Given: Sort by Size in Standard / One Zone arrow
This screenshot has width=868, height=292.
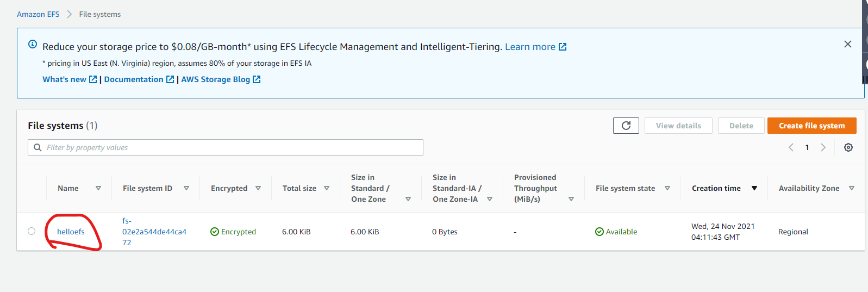Looking at the screenshot, I should [x=408, y=199].
